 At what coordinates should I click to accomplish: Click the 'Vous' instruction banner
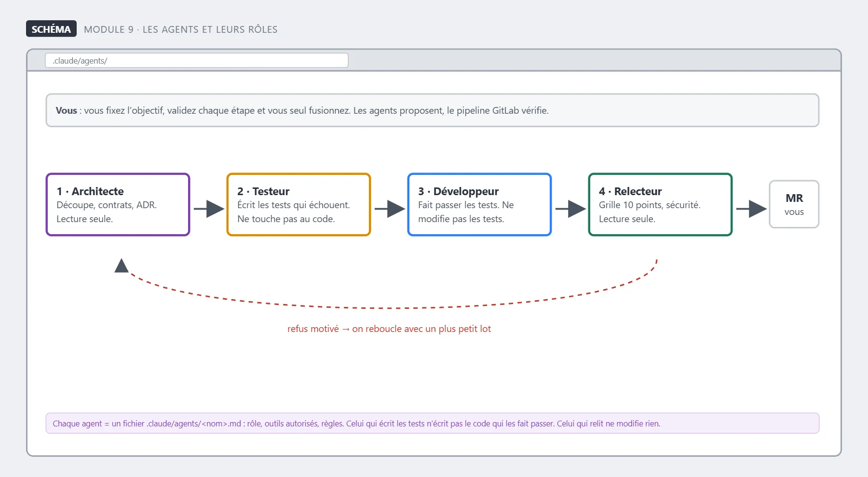pos(433,110)
